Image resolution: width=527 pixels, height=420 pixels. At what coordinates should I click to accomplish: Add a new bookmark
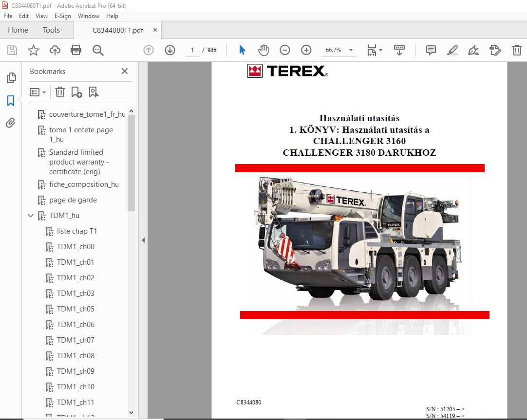pyautogui.click(x=76, y=92)
